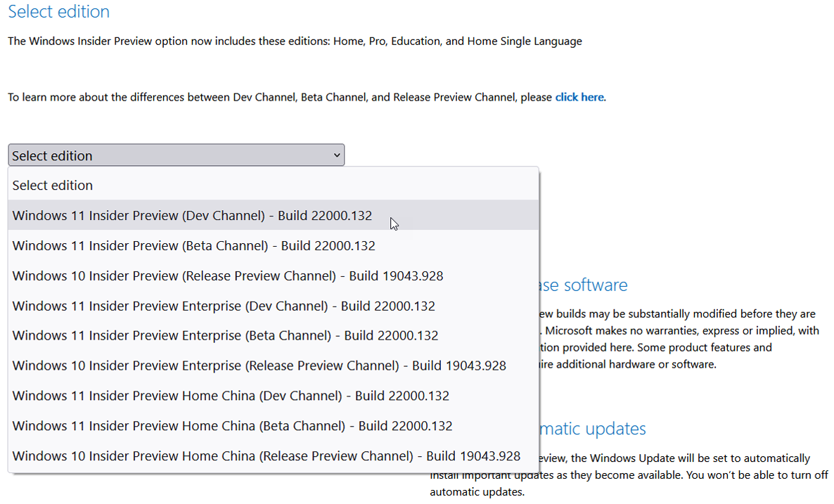Pick Windows 11 Insider Preview Enterprise (Dev Channel)
Image resolution: width=834 pixels, height=504 pixels.
tap(274, 306)
